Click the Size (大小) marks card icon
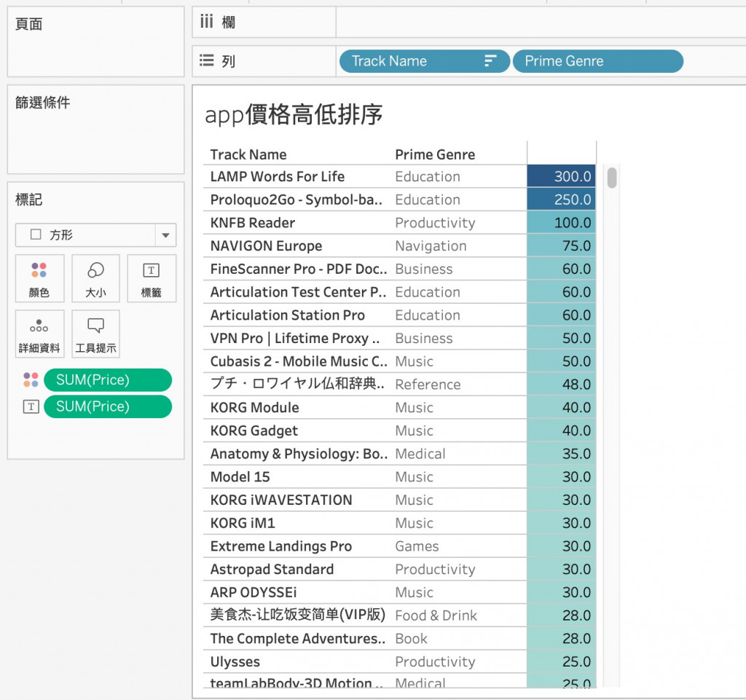 [95, 279]
